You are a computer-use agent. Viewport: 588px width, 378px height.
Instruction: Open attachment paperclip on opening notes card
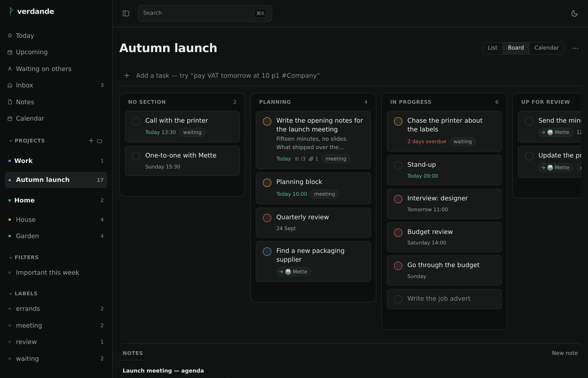click(313, 159)
